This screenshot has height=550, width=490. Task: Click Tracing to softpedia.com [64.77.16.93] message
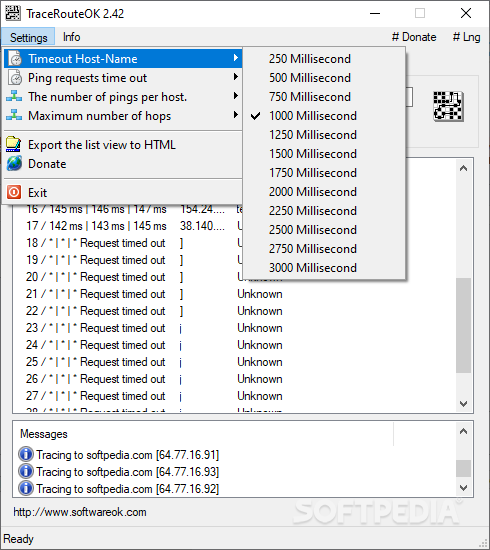coord(128,472)
